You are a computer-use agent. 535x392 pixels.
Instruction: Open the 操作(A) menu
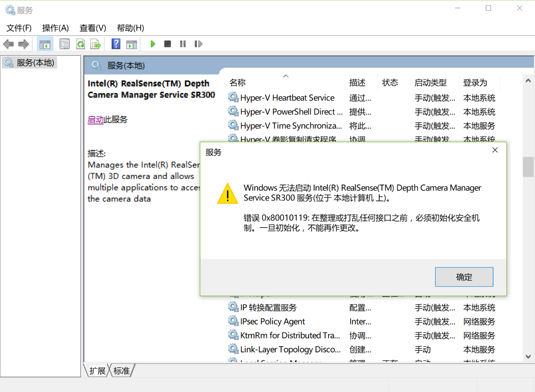coord(55,28)
